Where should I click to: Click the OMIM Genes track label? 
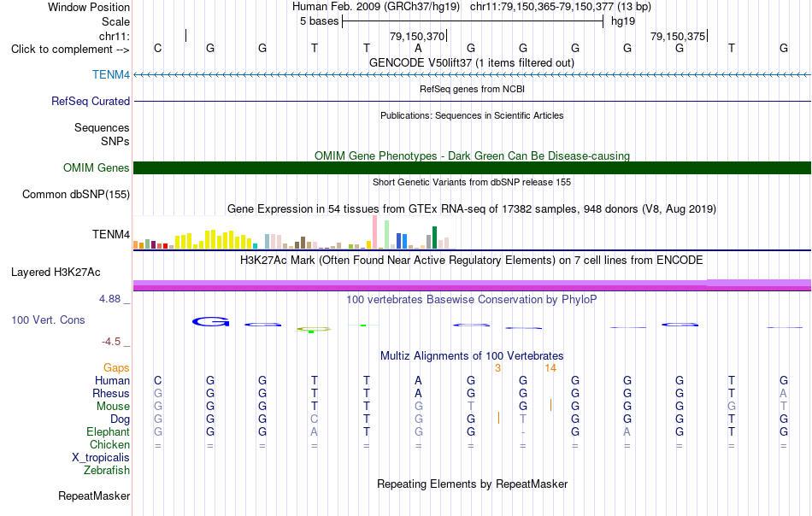click(x=96, y=167)
